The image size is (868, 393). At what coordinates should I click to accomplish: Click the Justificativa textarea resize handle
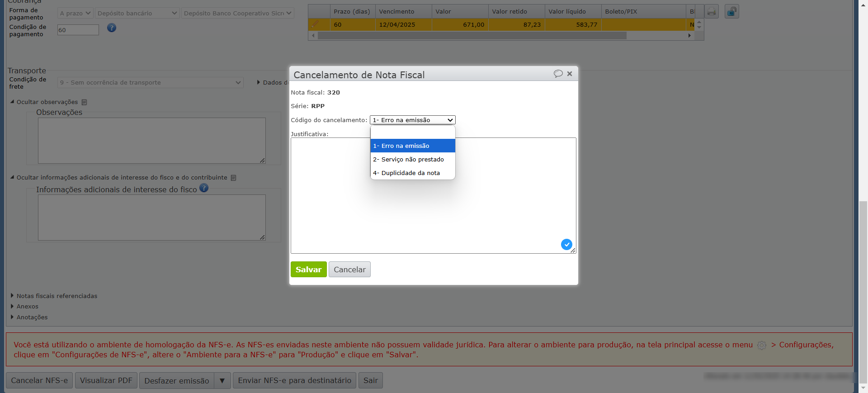[x=573, y=251]
